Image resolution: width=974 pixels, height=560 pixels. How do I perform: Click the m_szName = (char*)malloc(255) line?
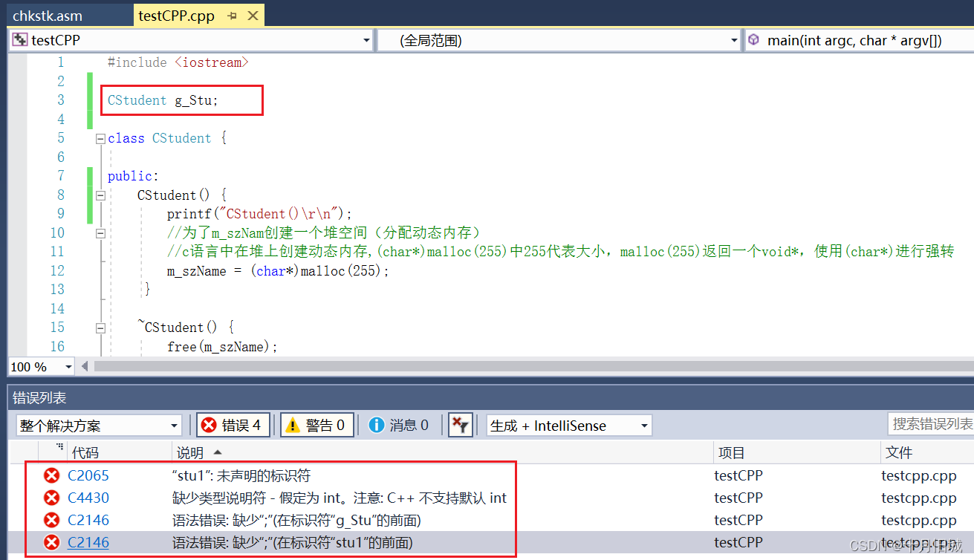[x=279, y=271]
